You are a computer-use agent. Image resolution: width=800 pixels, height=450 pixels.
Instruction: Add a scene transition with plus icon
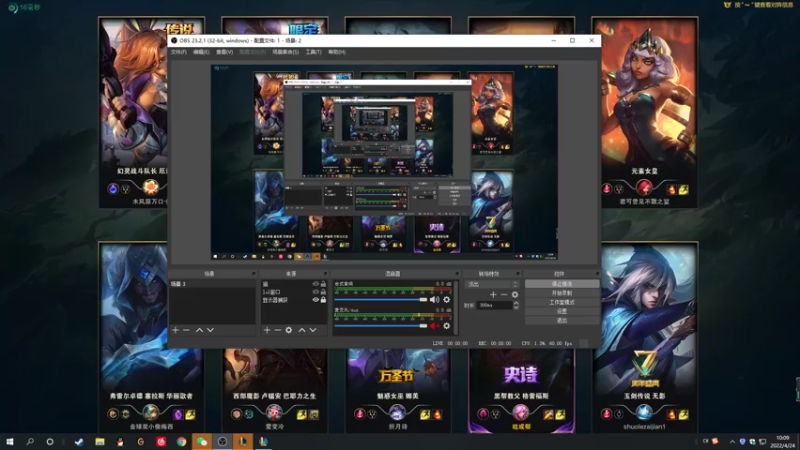pyautogui.click(x=493, y=294)
